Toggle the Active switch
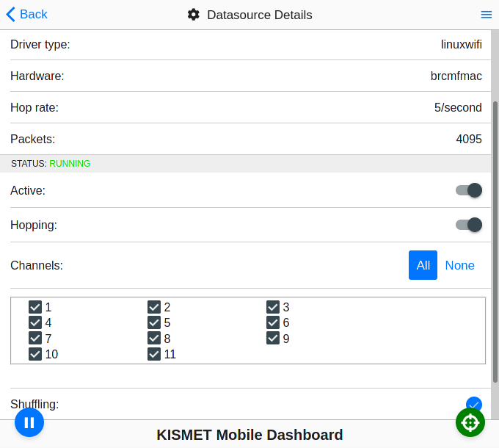Screen dimensions: 499x448 (x=469, y=190)
